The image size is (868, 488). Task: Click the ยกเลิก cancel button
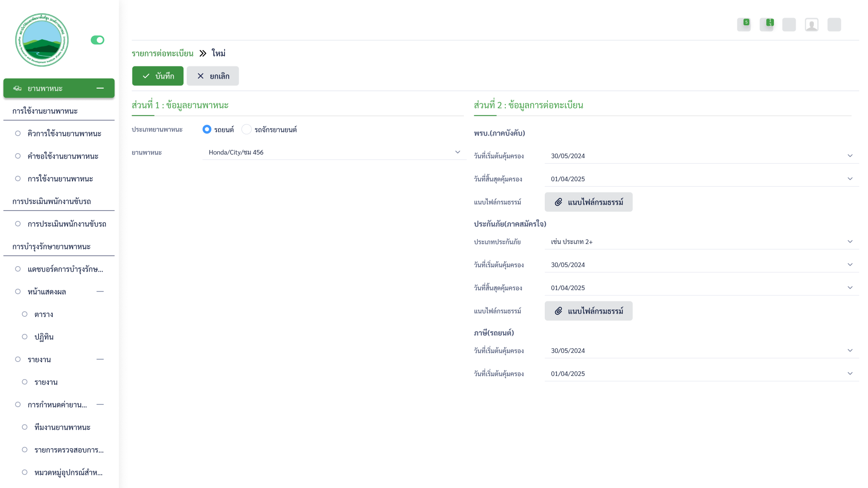click(x=212, y=76)
